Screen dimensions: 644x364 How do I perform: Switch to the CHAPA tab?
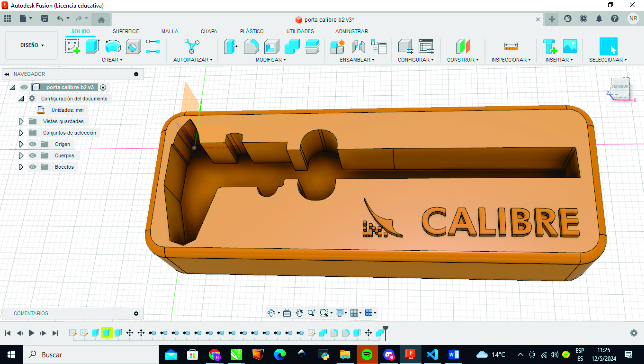point(209,31)
